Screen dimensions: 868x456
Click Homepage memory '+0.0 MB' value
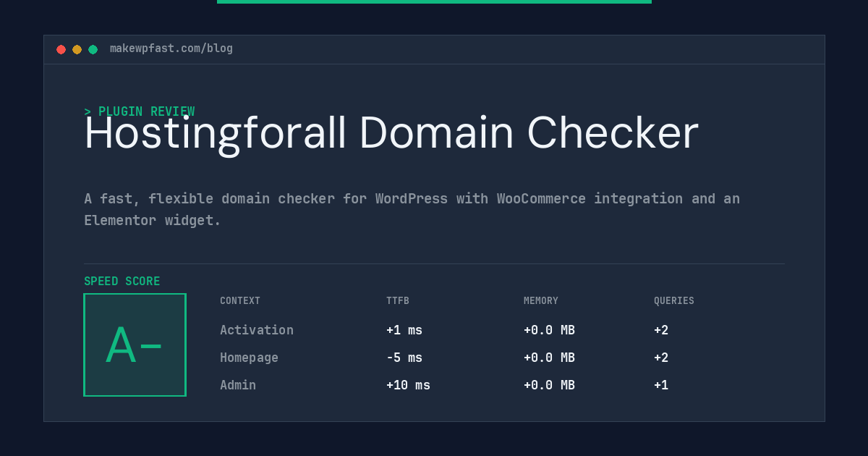[549, 358]
